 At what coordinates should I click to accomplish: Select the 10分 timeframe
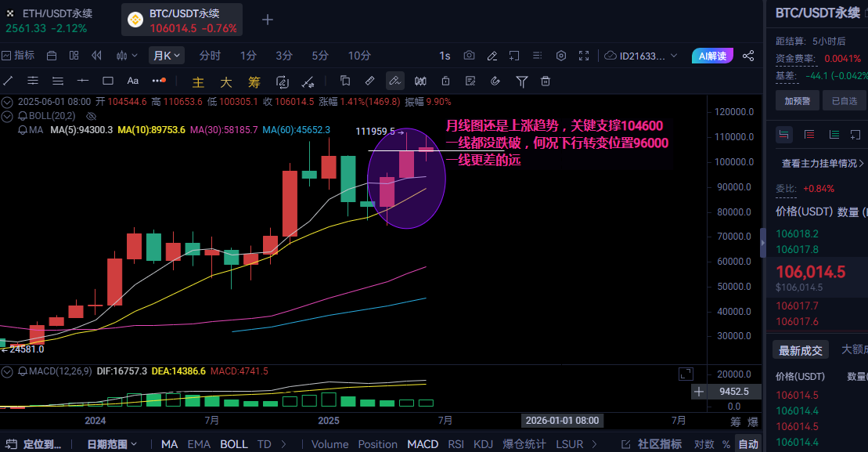coord(358,56)
